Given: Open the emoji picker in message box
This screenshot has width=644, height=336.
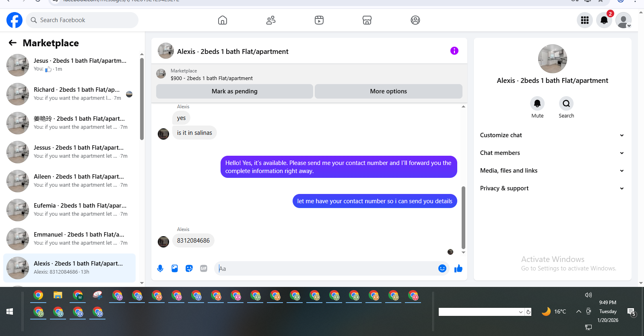Looking at the screenshot, I should 442,268.
